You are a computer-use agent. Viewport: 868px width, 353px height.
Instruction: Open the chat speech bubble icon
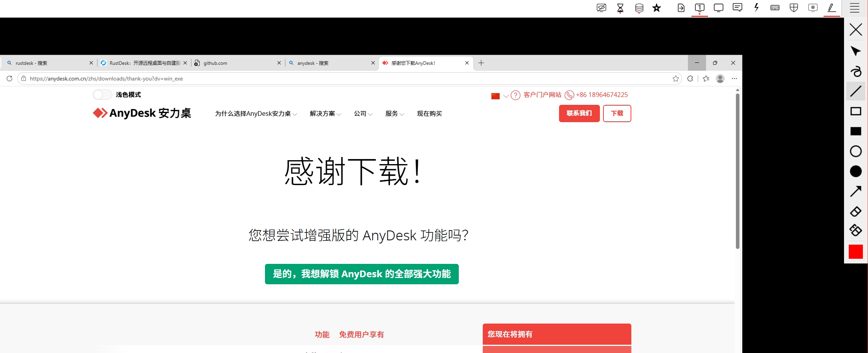click(x=737, y=7)
